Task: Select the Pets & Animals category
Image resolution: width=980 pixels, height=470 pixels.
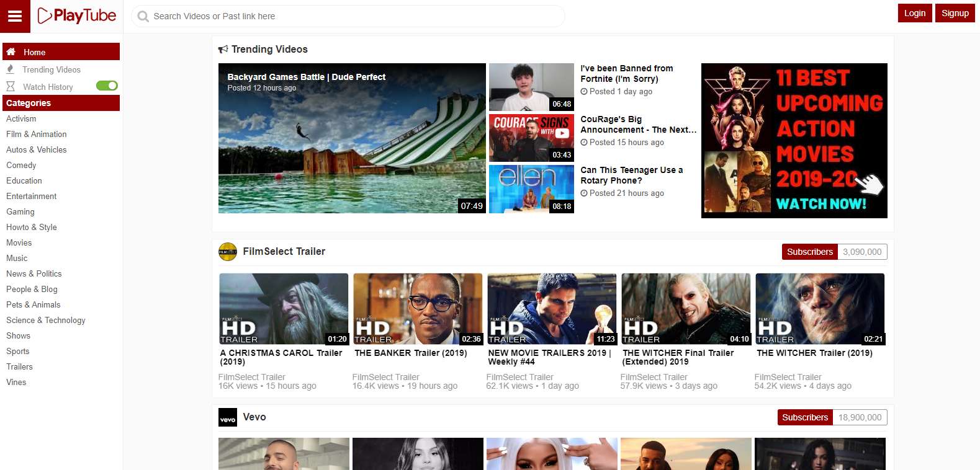Action: coord(34,304)
